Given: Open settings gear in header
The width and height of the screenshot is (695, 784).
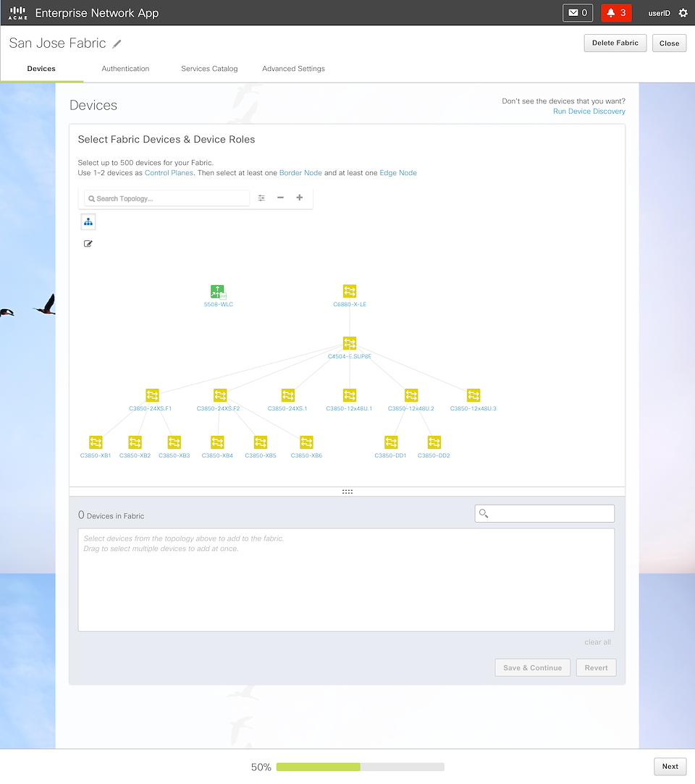Looking at the screenshot, I should (683, 13).
